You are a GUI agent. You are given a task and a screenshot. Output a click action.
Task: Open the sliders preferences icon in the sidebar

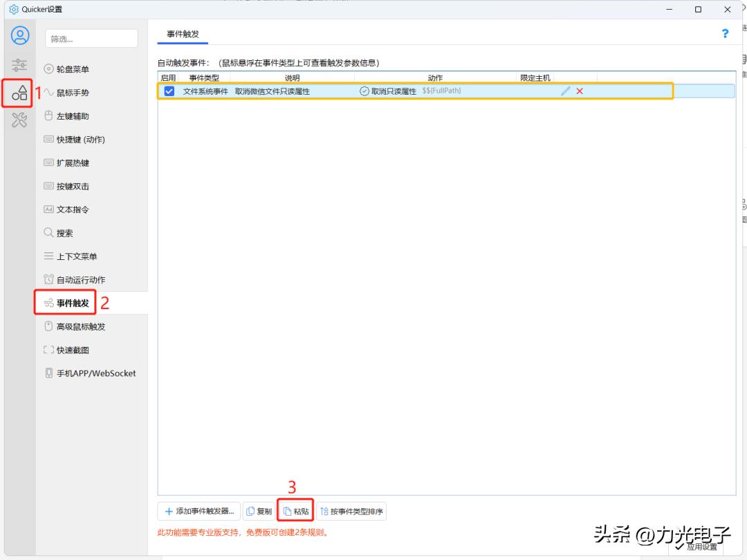coord(19,64)
